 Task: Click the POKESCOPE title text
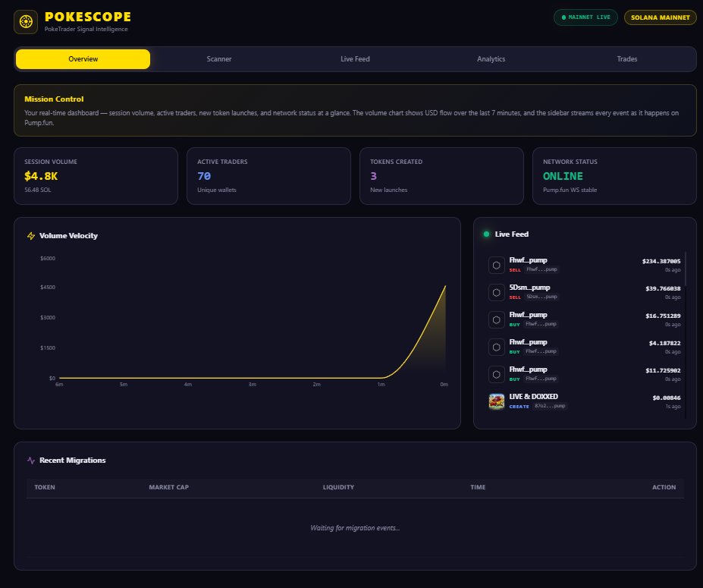(x=88, y=17)
